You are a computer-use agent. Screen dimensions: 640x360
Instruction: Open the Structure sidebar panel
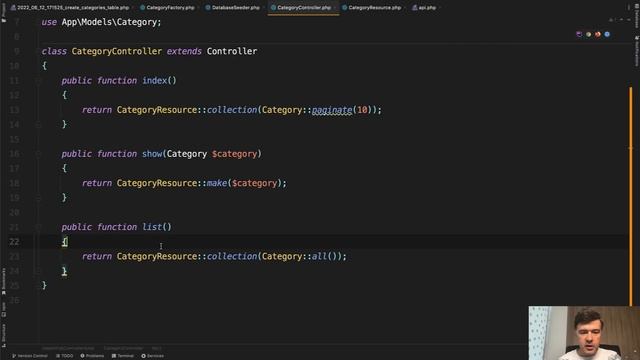4,336
